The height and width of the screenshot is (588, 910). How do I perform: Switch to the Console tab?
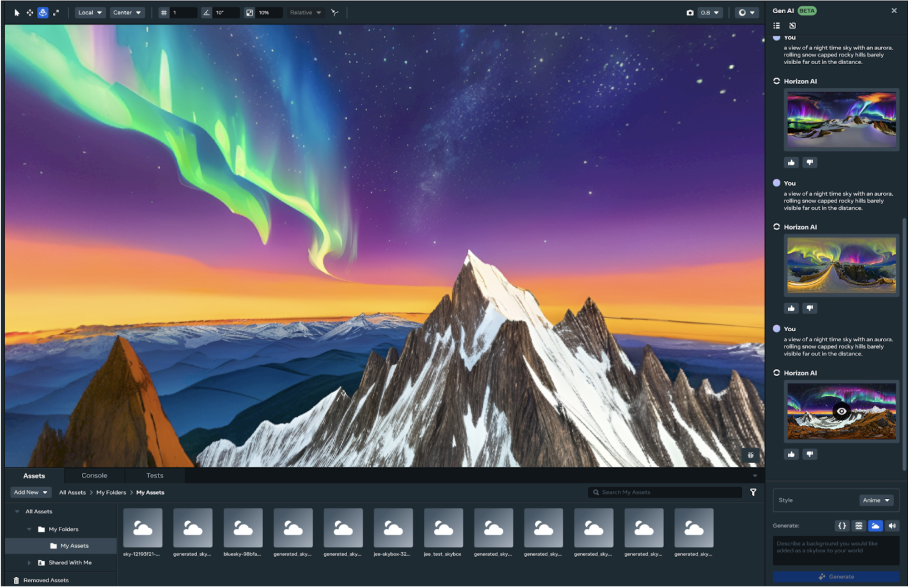[x=95, y=476]
